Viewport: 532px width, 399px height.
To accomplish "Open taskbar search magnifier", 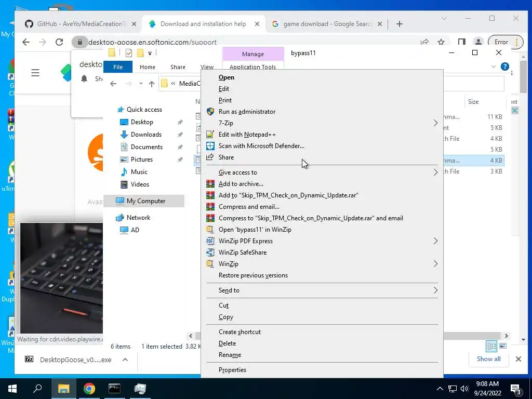I will point(37,389).
